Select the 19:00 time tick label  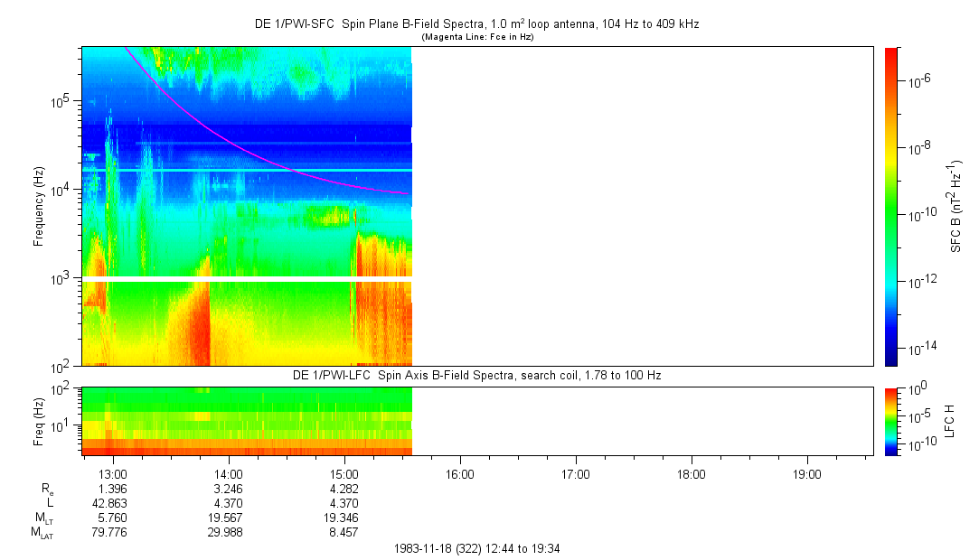806,473
